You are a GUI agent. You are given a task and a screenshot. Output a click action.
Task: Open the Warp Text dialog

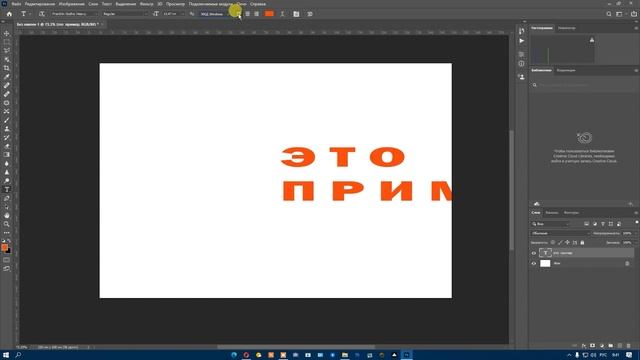(282, 14)
